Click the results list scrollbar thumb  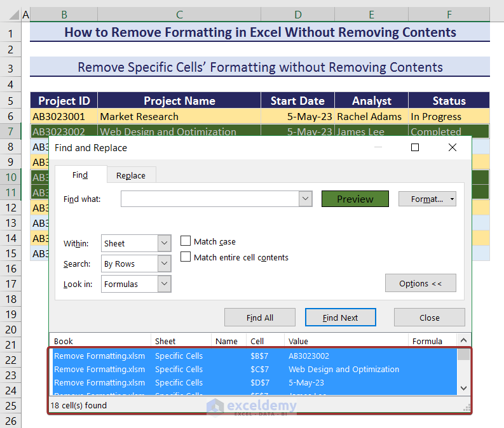coord(463,354)
